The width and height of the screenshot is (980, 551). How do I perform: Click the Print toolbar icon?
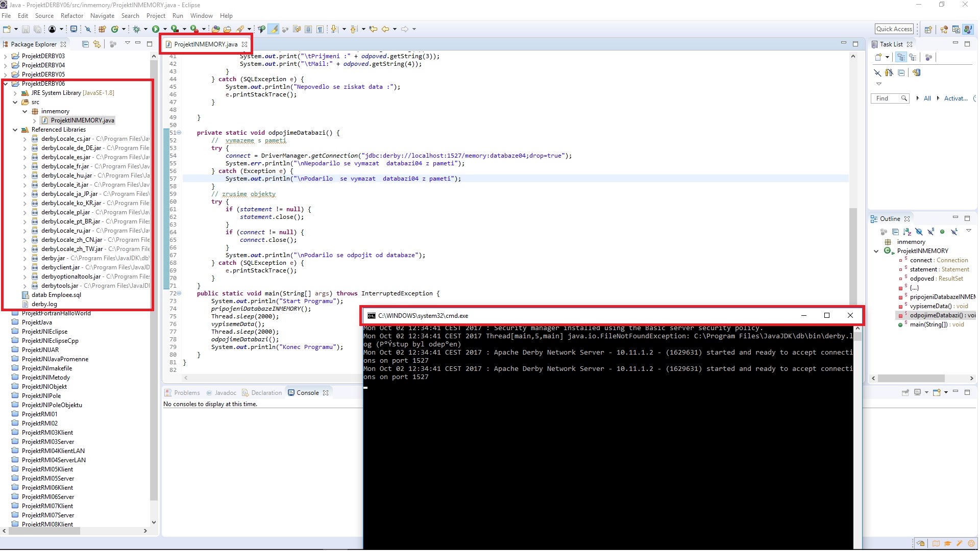tap(73, 29)
